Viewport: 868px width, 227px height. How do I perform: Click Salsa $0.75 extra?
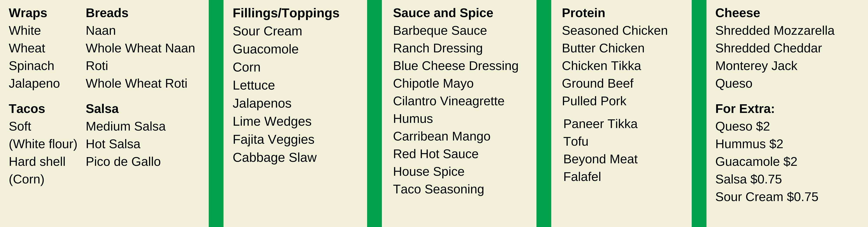coord(748,180)
